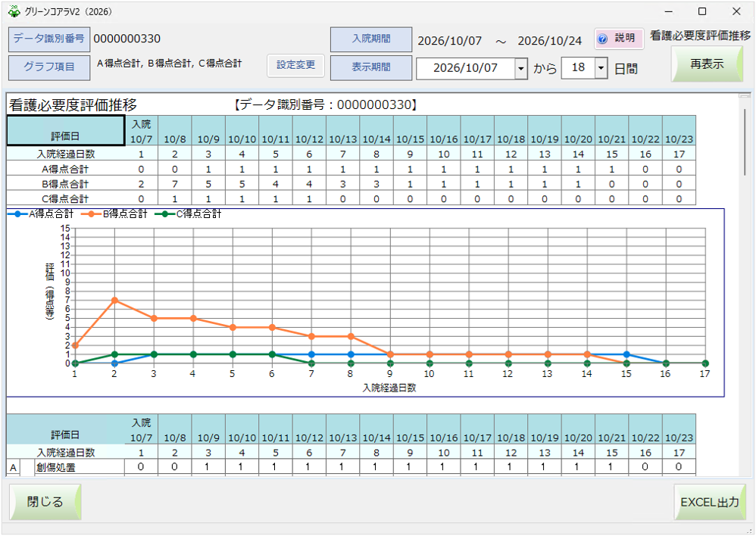Viewport: 756px width, 536px height.
Task: Click the 表示期間 button
Action: pyautogui.click(x=370, y=67)
